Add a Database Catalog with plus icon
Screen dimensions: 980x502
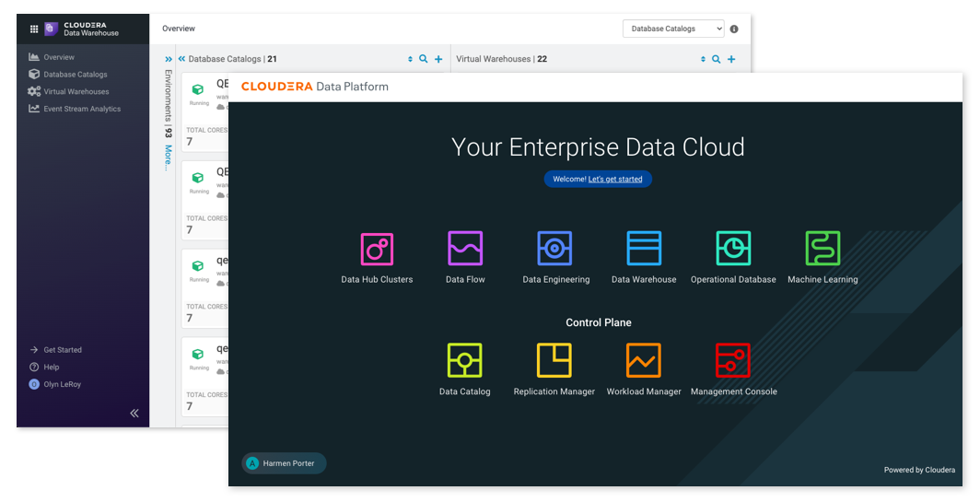(x=438, y=59)
